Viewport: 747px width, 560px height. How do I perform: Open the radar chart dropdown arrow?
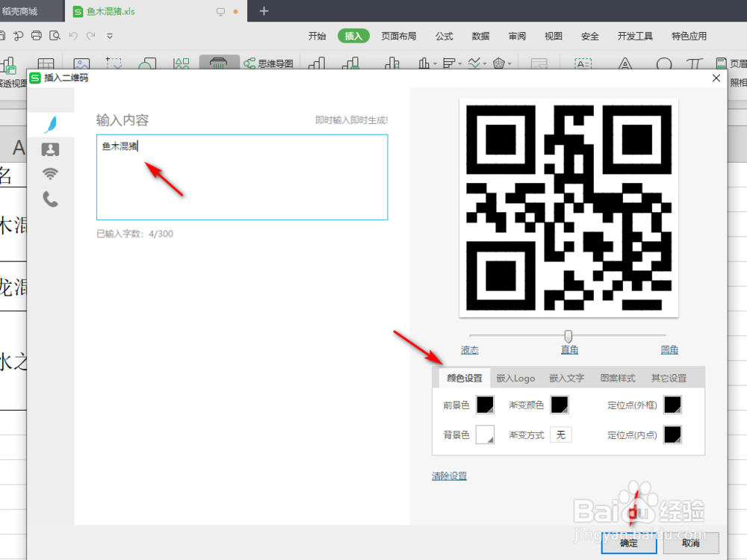point(509,63)
